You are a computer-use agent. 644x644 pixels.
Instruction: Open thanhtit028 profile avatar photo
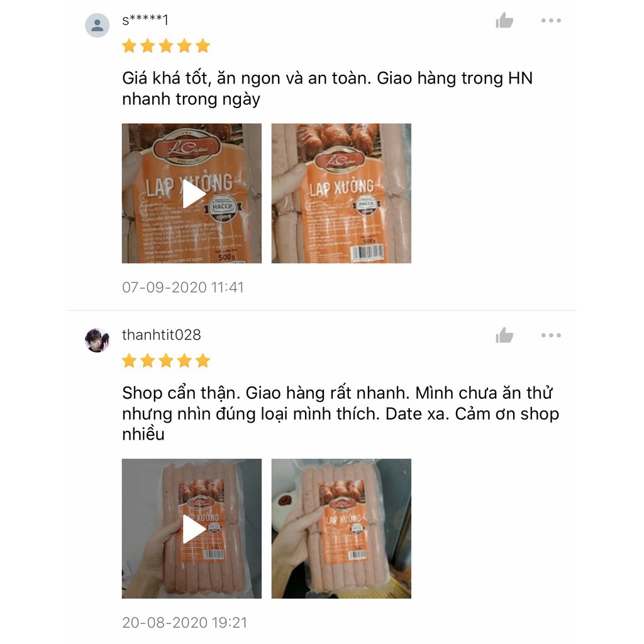click(97, 340)
